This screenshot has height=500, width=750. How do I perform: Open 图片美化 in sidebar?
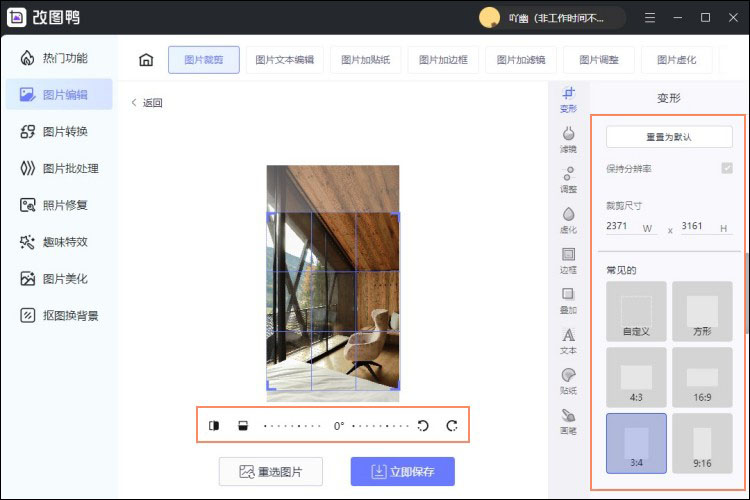tap(59, 278)
